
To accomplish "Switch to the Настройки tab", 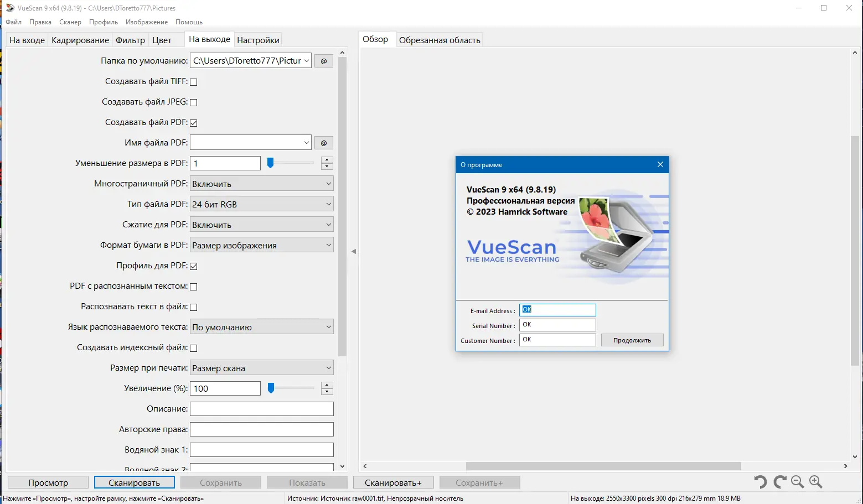I will (258, 39).
